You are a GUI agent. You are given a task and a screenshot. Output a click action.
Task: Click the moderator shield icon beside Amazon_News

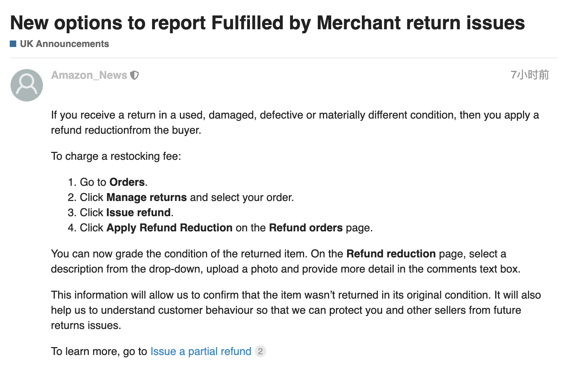click(134, 75)
